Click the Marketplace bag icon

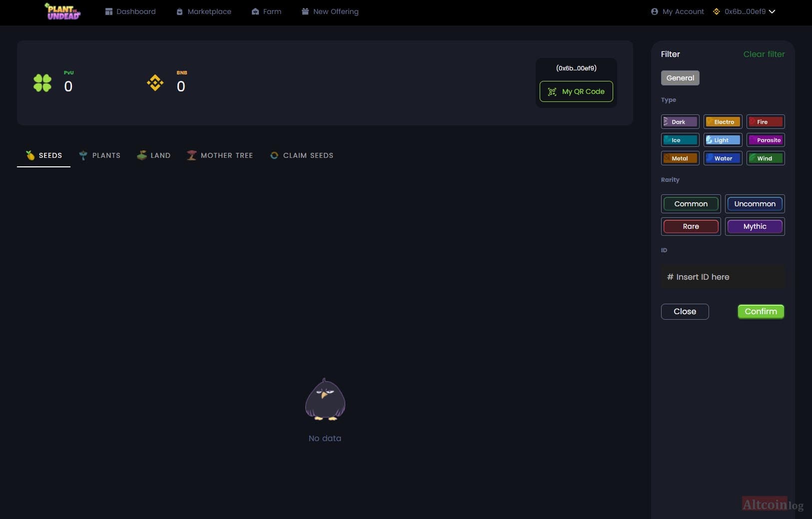tap(179, 11)
